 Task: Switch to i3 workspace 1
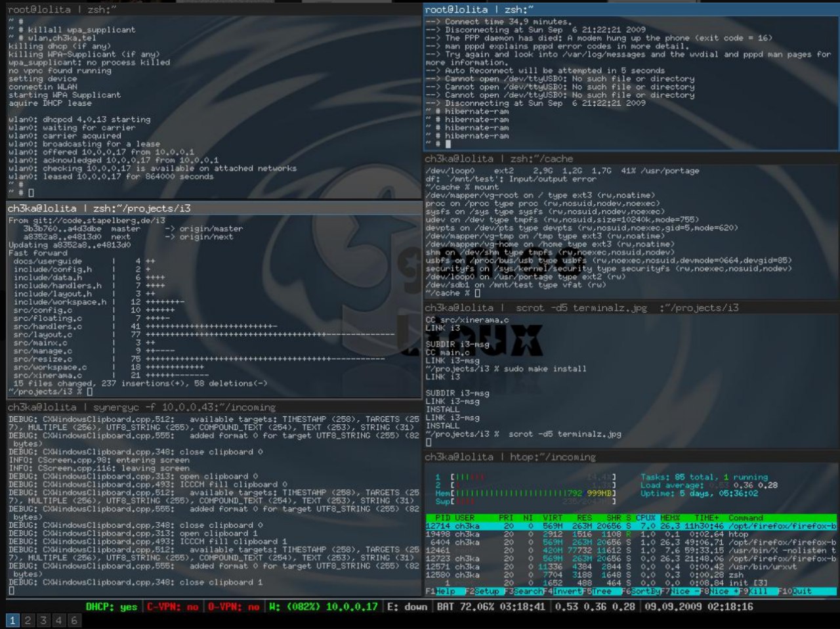(12, 620)
